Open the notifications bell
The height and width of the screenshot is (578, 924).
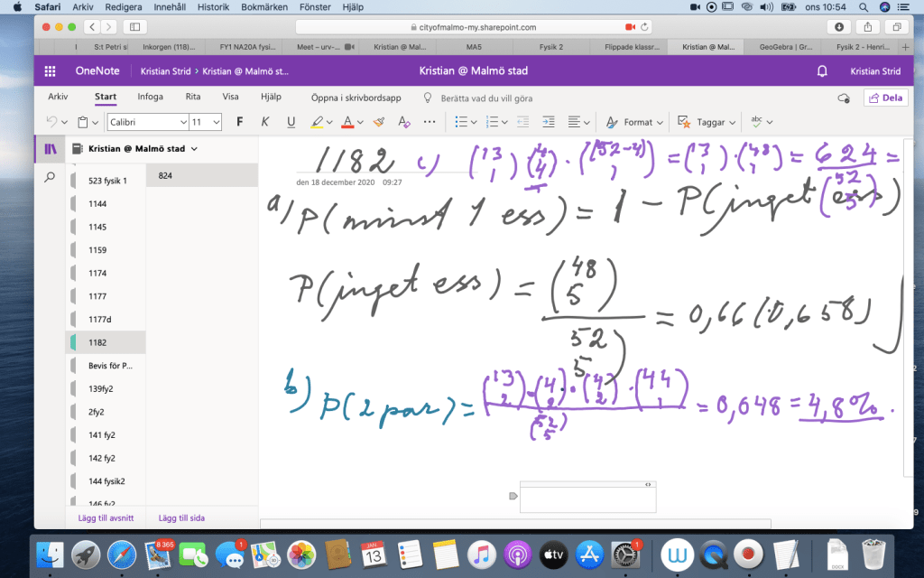pos(821,70)
